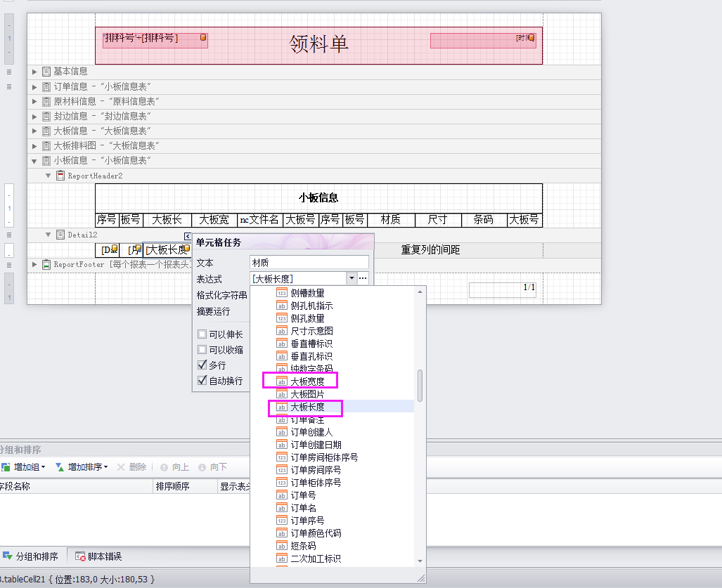
Task: Switch to the 脚本错误 tab
Action: pyautogui.click(x=98, y=556)
